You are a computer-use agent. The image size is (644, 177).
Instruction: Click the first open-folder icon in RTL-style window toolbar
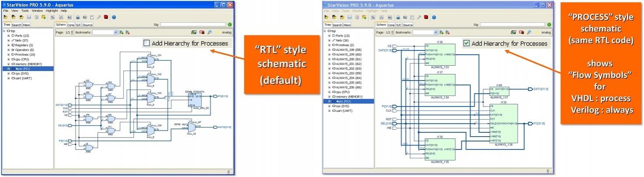[6, 17]
